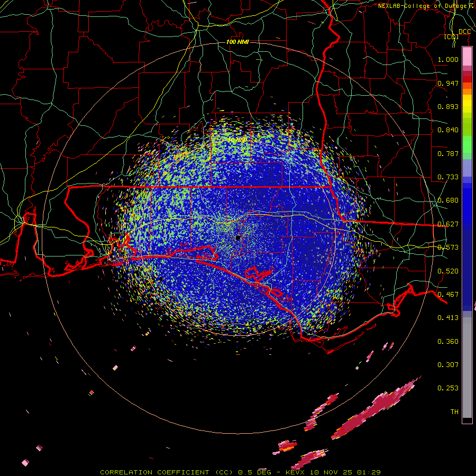
Task: Click the [CC] product label above the scale
Action: (452, 36)
